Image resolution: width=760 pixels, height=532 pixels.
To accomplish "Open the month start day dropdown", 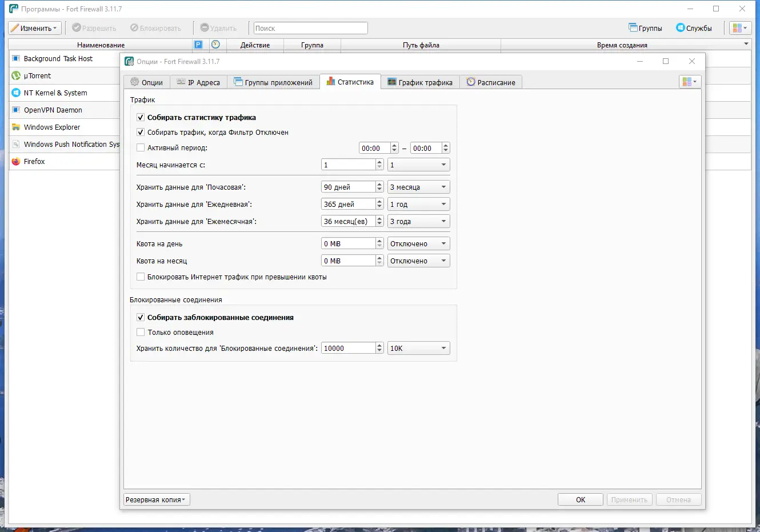I will click(x=419, y=165).
